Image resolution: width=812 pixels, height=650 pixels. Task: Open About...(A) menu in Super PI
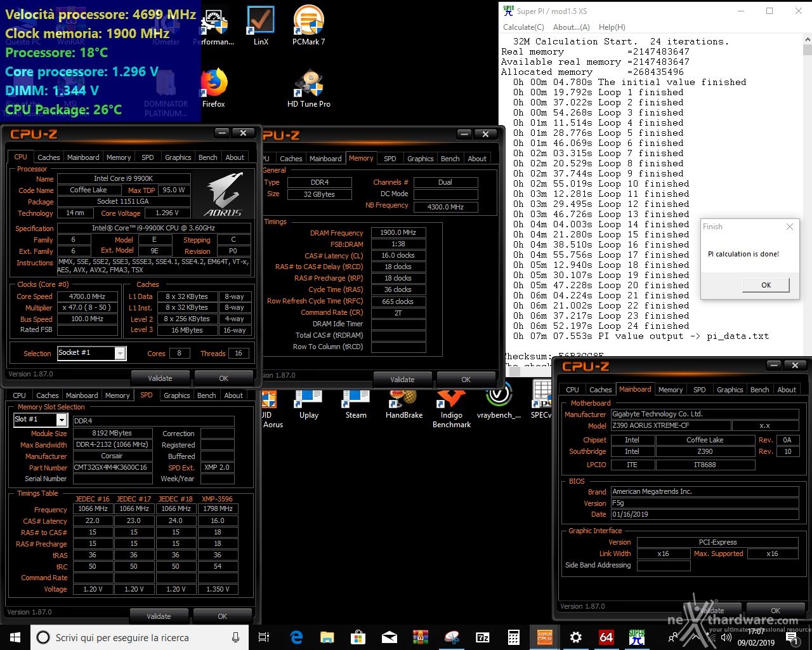(572, 27)
